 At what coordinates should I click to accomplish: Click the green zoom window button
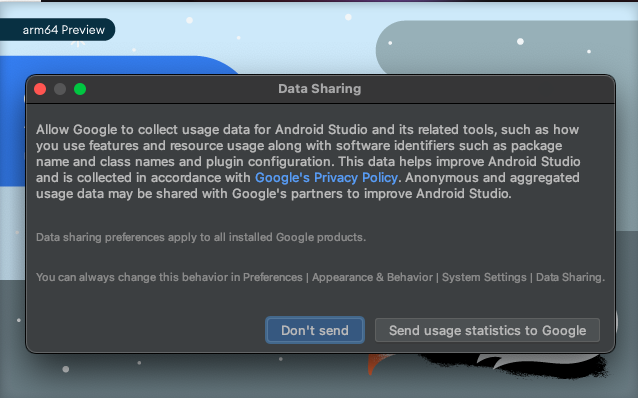80,89
